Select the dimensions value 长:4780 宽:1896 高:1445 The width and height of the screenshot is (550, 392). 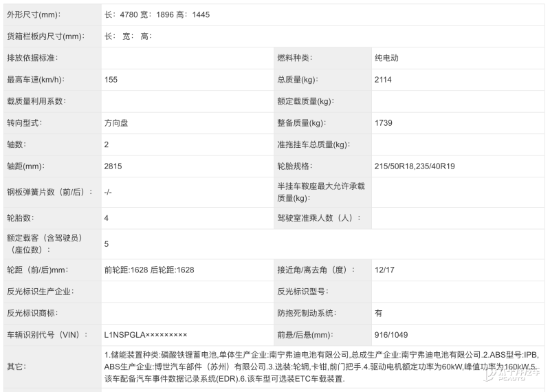[157, 14]
